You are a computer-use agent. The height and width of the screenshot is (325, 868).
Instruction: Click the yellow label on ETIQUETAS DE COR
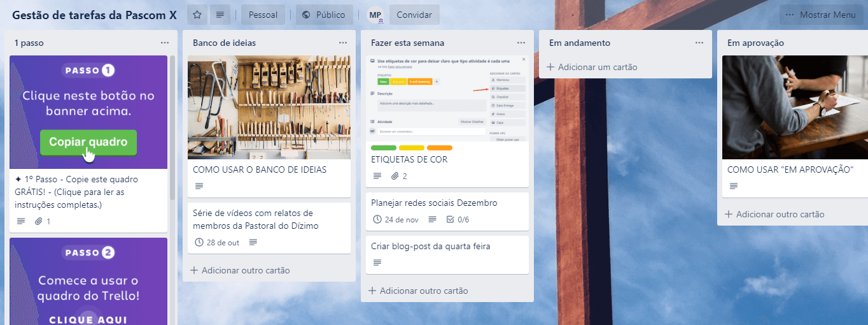click(412, 148)
